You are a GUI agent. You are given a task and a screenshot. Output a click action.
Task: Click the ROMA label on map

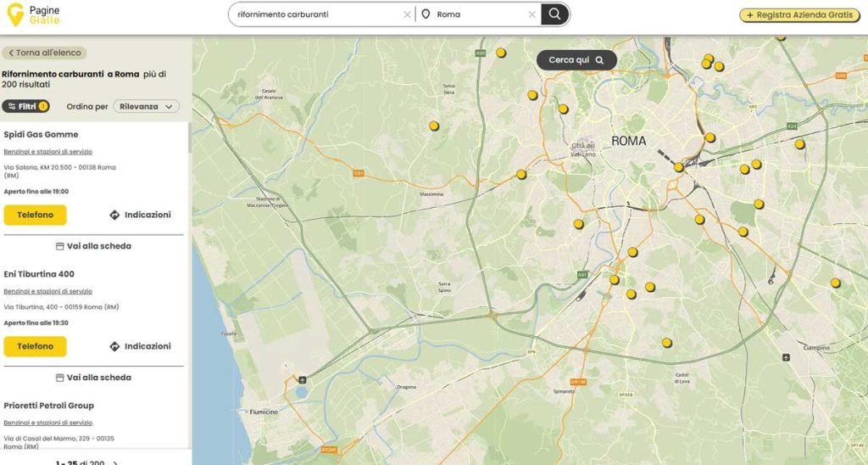point(628,142)
